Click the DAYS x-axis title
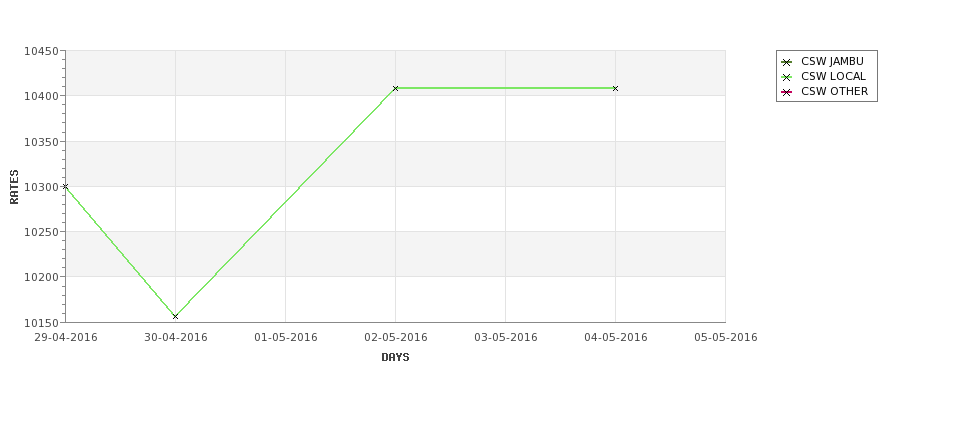Image resolution: width=975 pixels, height=429 pixels. pyautogui.click(x=395, y=357)
